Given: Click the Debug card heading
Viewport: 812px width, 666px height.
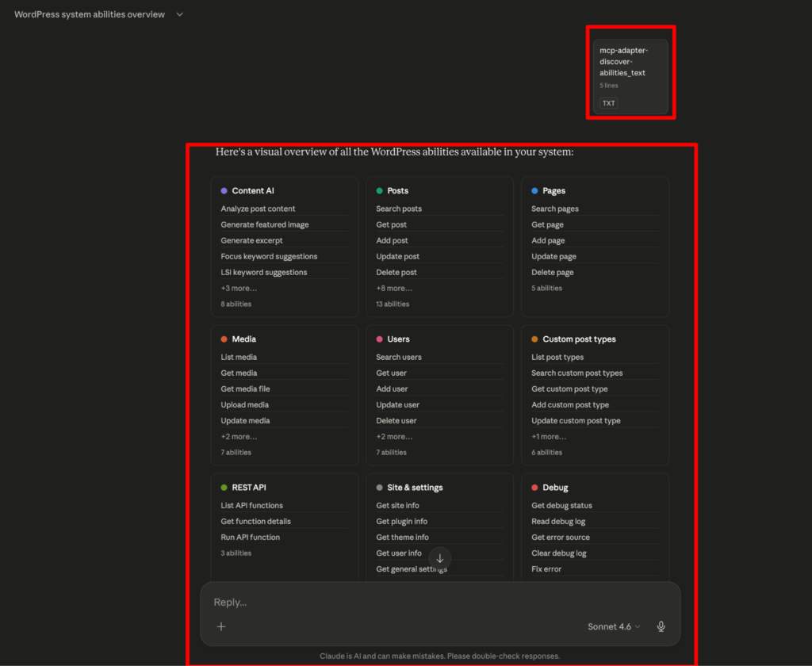Looking at the screenshot, I should tap(555, 488).
